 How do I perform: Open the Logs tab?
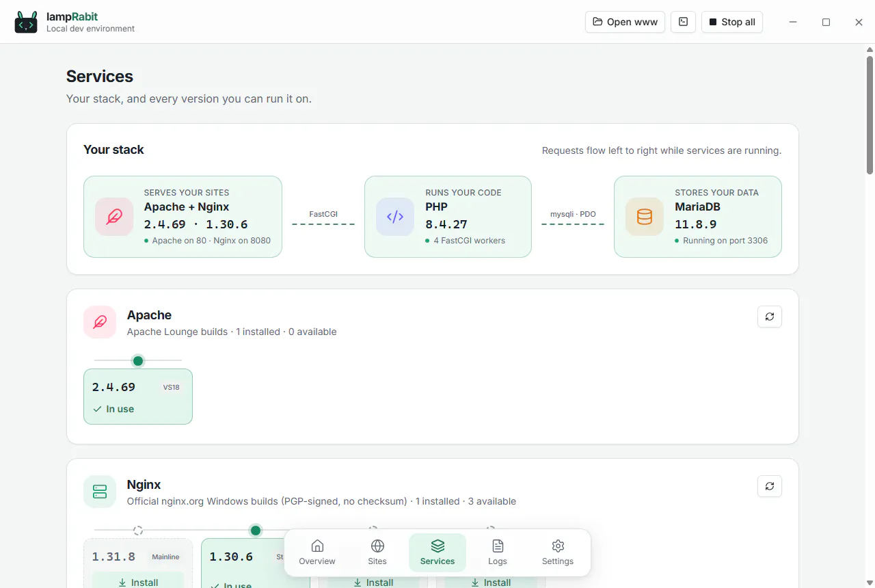pos(498,552)
